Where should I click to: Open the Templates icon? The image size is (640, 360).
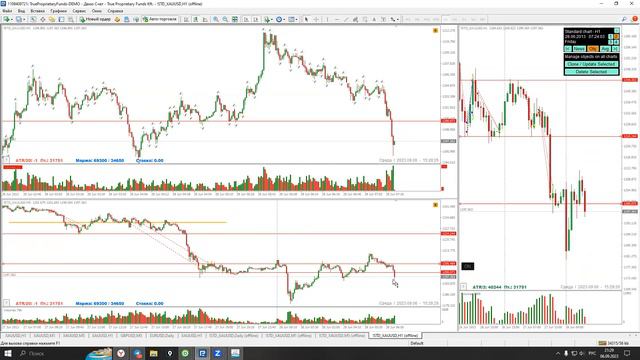point(291,19)
